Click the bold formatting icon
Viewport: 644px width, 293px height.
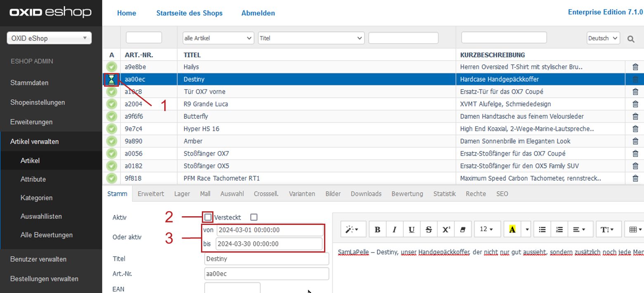click(377, 229)
